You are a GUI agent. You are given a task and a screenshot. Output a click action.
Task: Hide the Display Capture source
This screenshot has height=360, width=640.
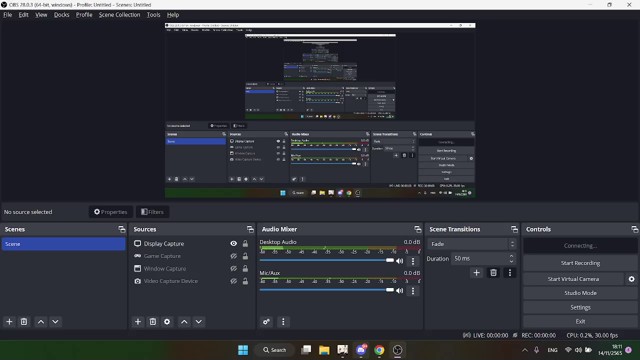click(x=233, y=244)
